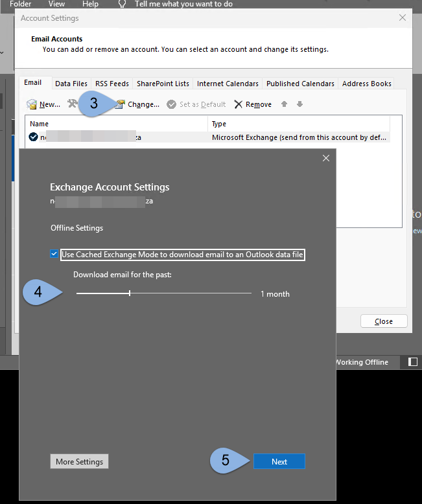Click the New account icon
This screenshot has width=422, height=504.
click(32, 104)
